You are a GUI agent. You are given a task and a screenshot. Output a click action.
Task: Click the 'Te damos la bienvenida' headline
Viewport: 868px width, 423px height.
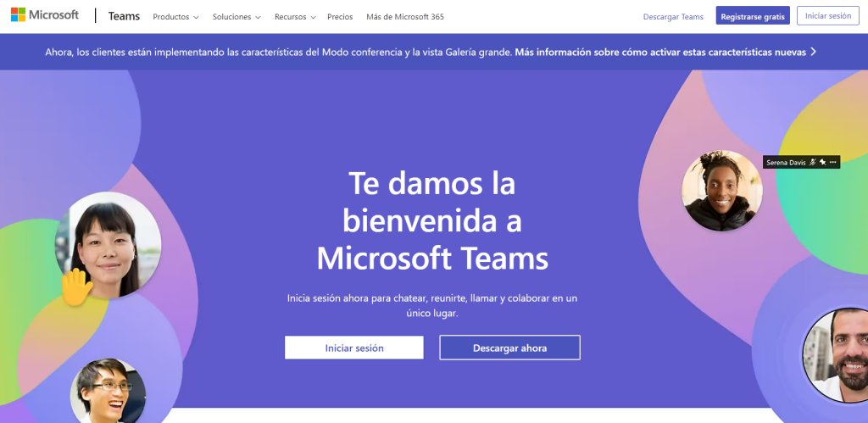(432, 221)
